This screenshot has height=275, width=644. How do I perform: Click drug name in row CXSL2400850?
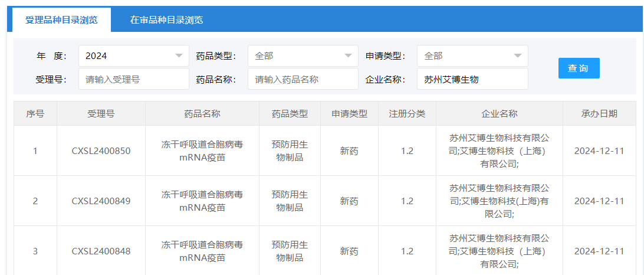202,151
